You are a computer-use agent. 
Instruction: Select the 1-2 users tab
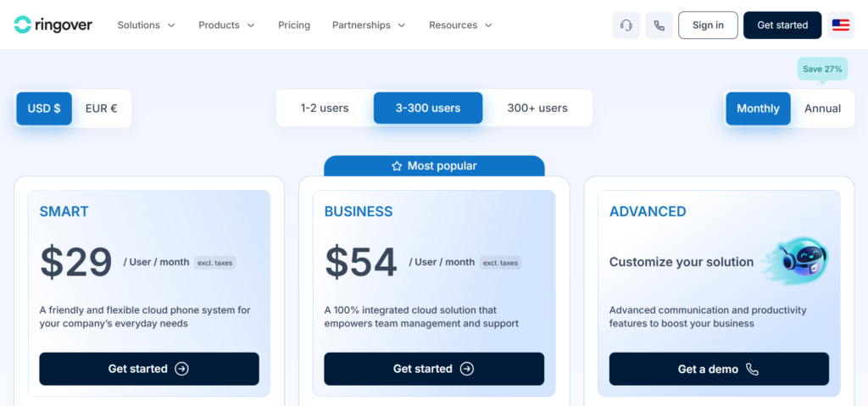[325, 108]
